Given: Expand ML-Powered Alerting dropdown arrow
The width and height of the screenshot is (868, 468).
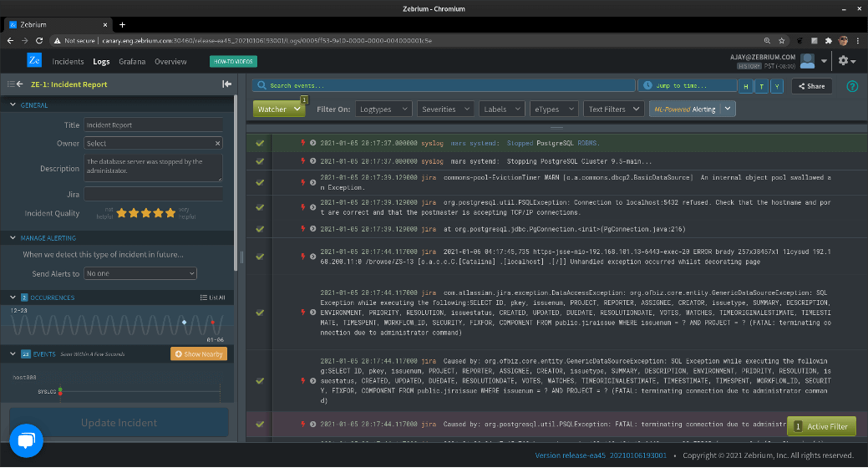Looking at the screenshot, I should (728, 109).
